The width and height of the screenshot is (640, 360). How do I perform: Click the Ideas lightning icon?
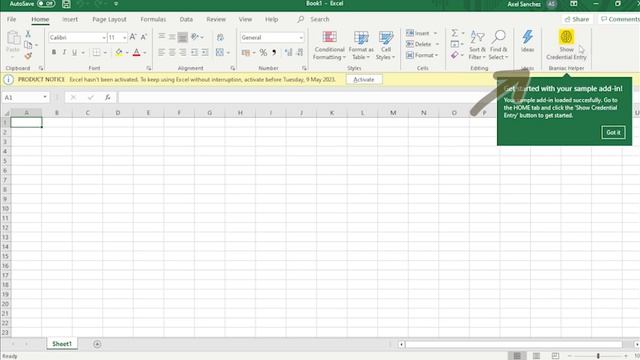click(527, 41)
